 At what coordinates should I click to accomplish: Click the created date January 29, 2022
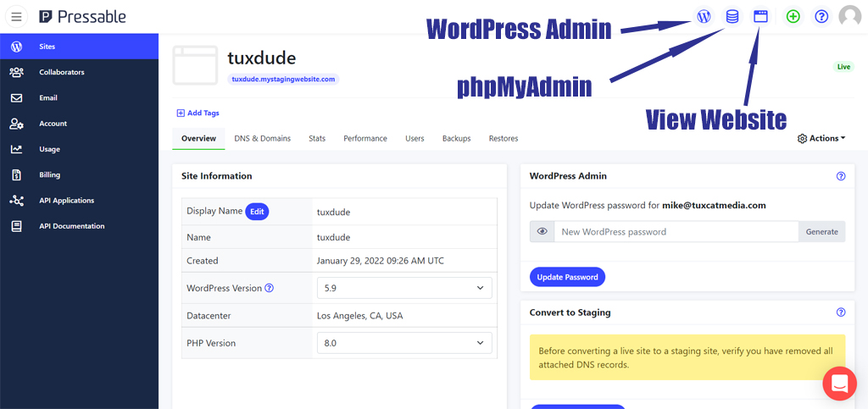coord(381,260)
